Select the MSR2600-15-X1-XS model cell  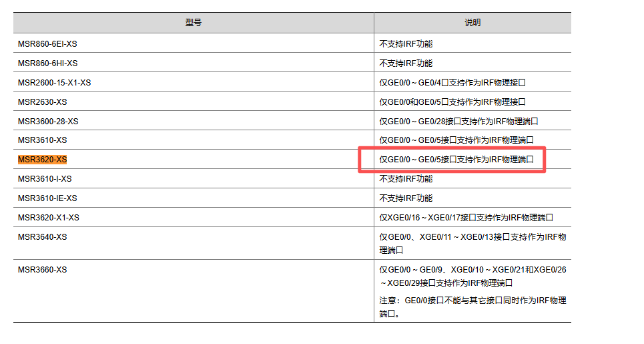coord(194,81)
